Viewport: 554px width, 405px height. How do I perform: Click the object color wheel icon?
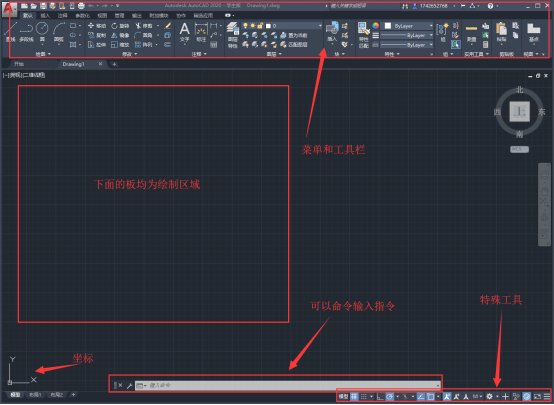[x=376, y=26]
